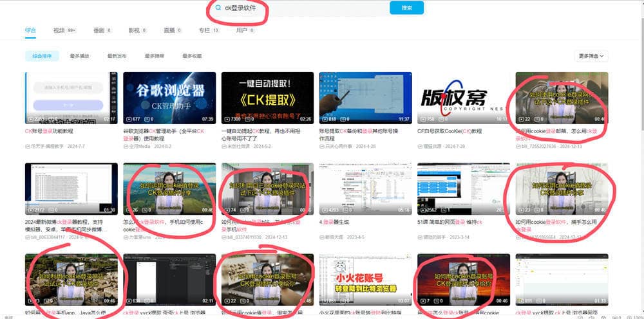644x319 pixels.
Task: Open the title 4.登录器生成
Action: click(334, 223)
